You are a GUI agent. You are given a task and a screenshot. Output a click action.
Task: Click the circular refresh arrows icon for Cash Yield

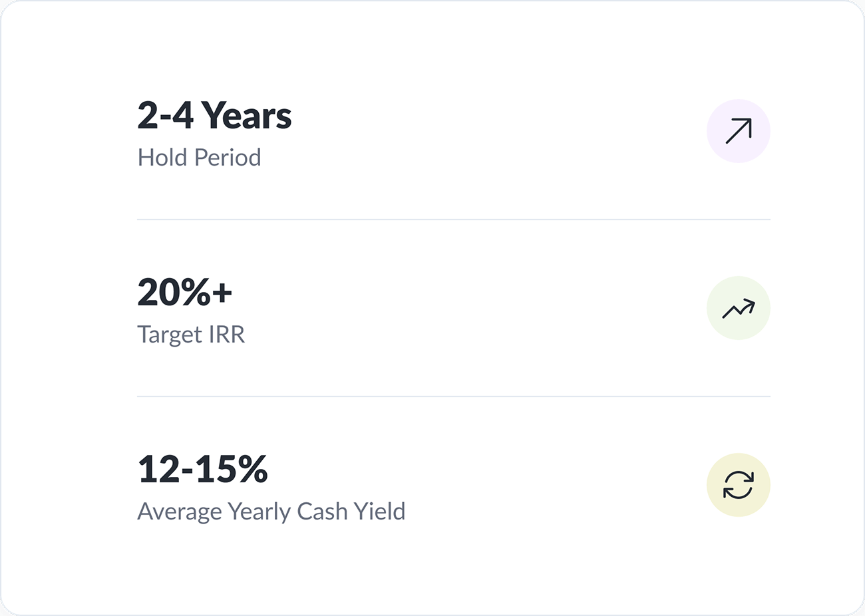tap(739, 484)
